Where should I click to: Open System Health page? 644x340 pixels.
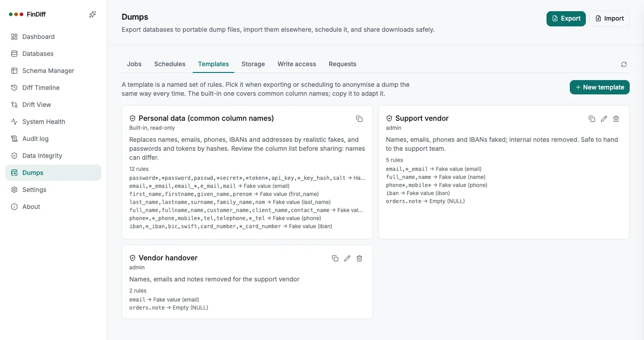coord(53,122)
